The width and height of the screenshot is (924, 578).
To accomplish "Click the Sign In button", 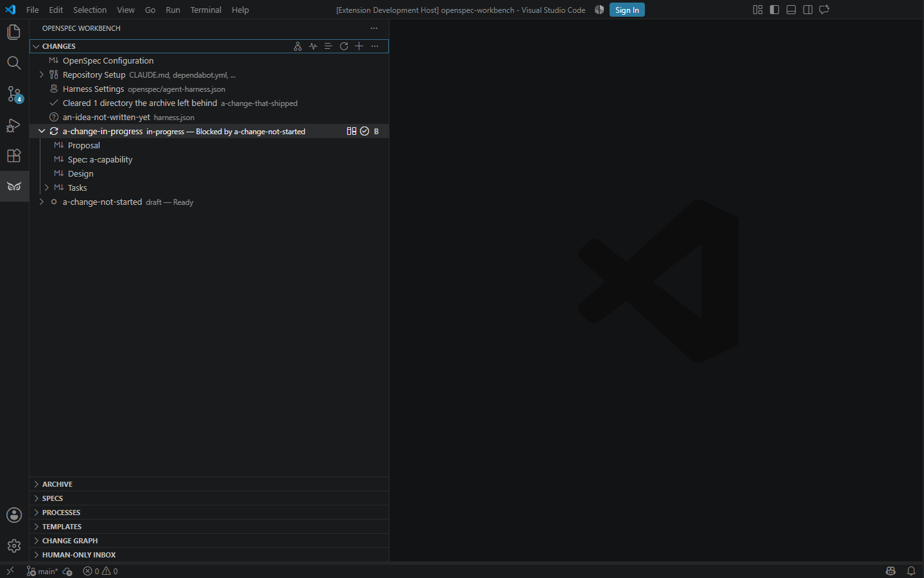I will click(x=627, y=10).
